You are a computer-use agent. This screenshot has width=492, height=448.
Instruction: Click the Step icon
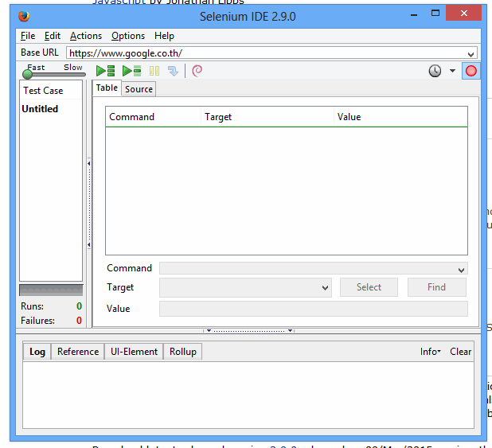[173, 71]
